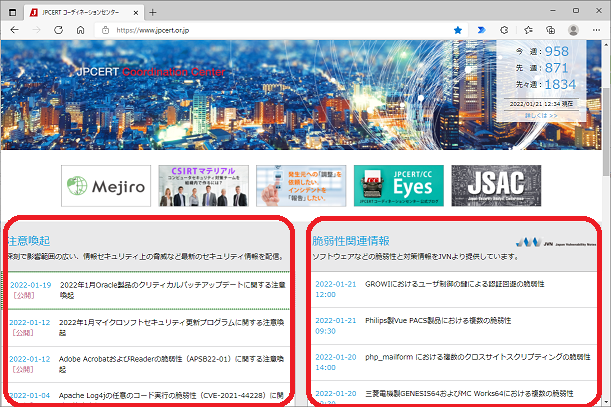Open the tab actions menu icon
Image resolution: width=611 pixels, height=407 pixels.
tap(12, 12)
